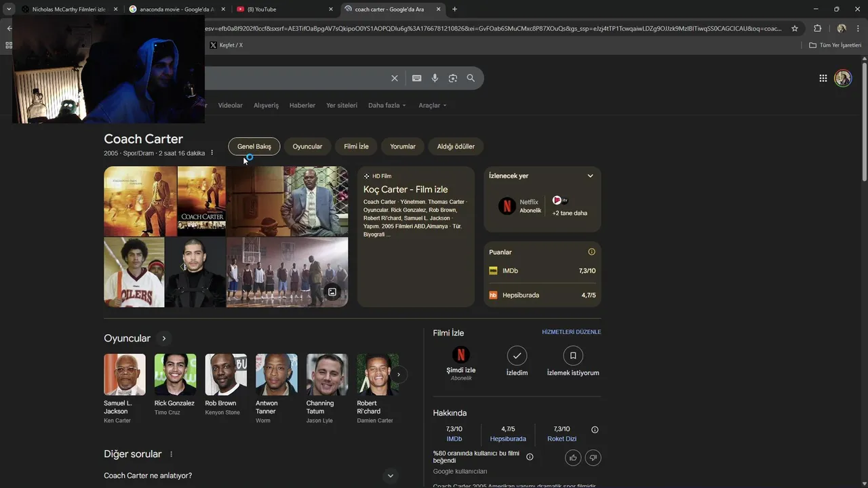Click the Hepsiburada 4,7/5 row in Puanlar
This screenshot has height=488, width=868.
[x=542, y=295]
